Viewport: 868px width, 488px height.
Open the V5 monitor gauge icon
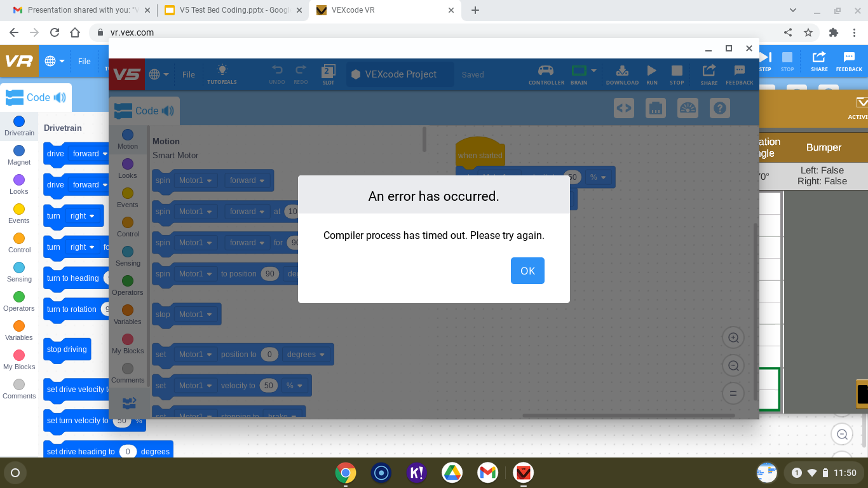(x=688, y=108)
